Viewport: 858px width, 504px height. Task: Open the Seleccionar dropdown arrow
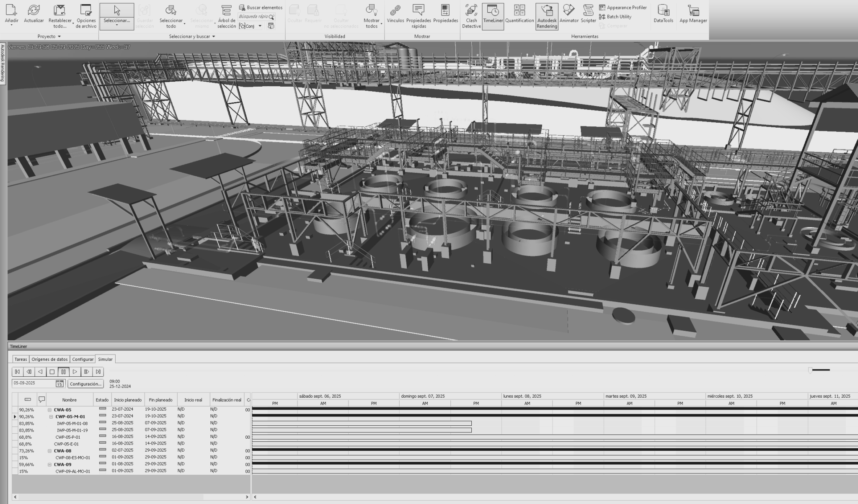click(x=116, y=26)
